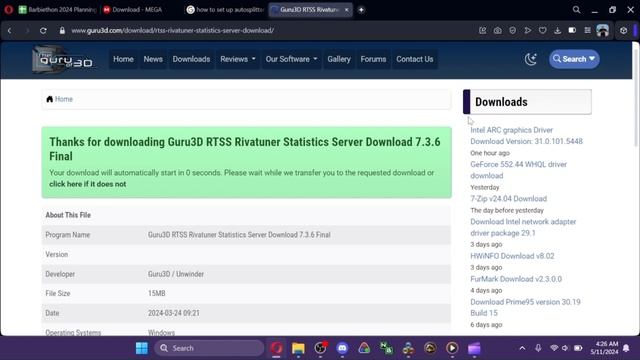Open the Opera menu logo
The image size is (640, 360).
8,9
